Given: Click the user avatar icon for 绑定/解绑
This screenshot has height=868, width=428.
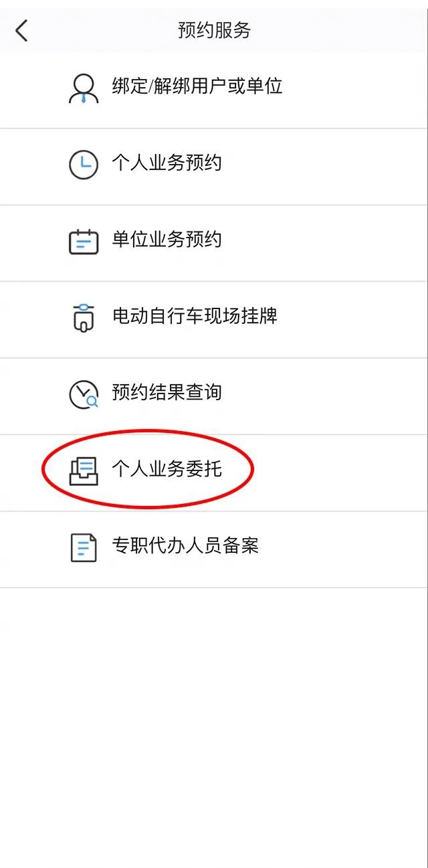Looking at the screenshot, I should pyautogui.click(x=84, y=88).
